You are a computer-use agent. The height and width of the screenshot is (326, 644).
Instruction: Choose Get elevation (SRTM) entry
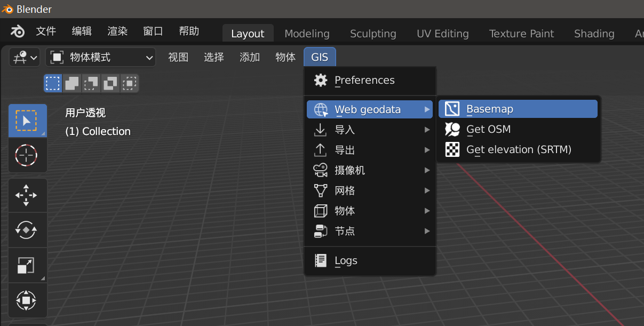[x=518, y=149]
